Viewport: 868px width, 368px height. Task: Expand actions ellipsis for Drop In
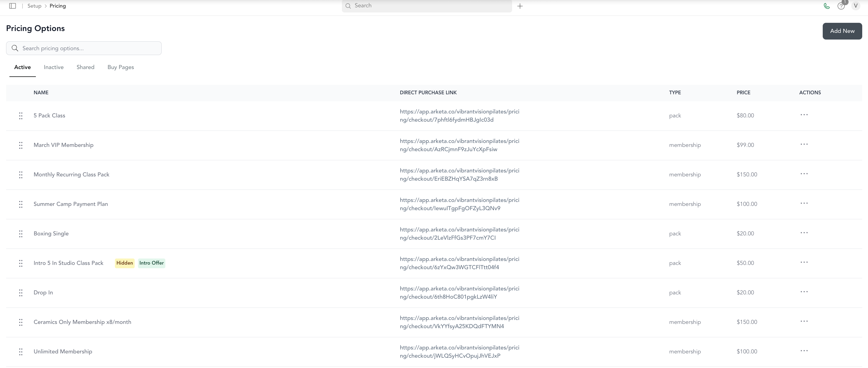[804, 292]
